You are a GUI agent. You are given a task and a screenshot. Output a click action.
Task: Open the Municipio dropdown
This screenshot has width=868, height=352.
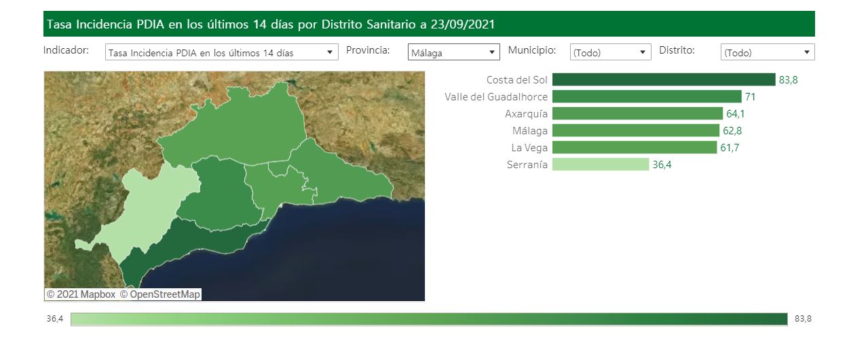pyautogui.click(x=610, y=52)
